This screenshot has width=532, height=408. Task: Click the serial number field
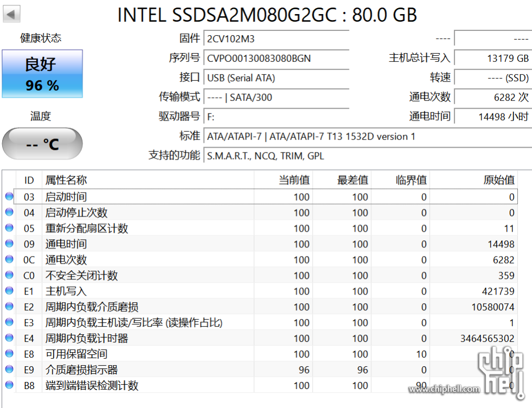pos(276,59)
